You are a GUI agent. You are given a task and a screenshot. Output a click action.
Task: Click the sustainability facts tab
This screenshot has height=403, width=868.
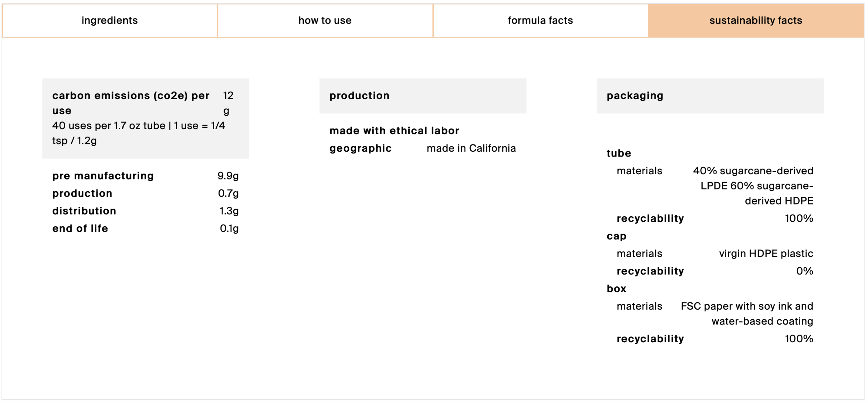(x=756, y=20)
